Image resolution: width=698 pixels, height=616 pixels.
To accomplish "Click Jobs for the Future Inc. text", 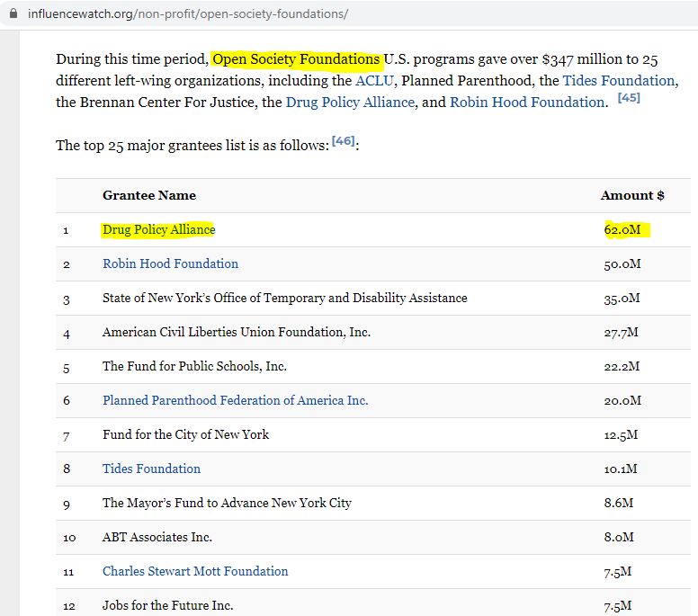I will click(168, 605).
